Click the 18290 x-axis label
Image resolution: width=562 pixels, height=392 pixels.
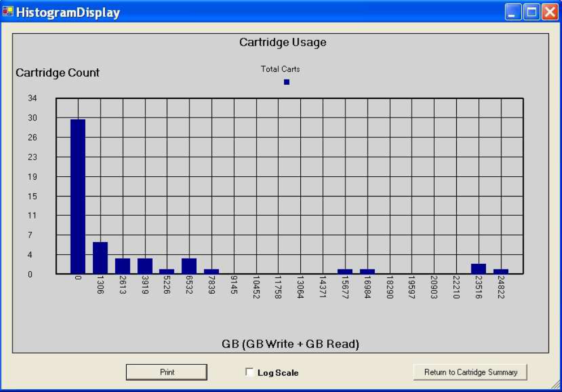(x=390, y=287)
